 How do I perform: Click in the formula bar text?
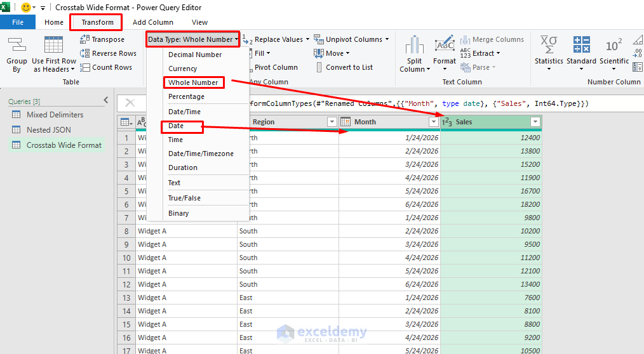coord(419,103)
